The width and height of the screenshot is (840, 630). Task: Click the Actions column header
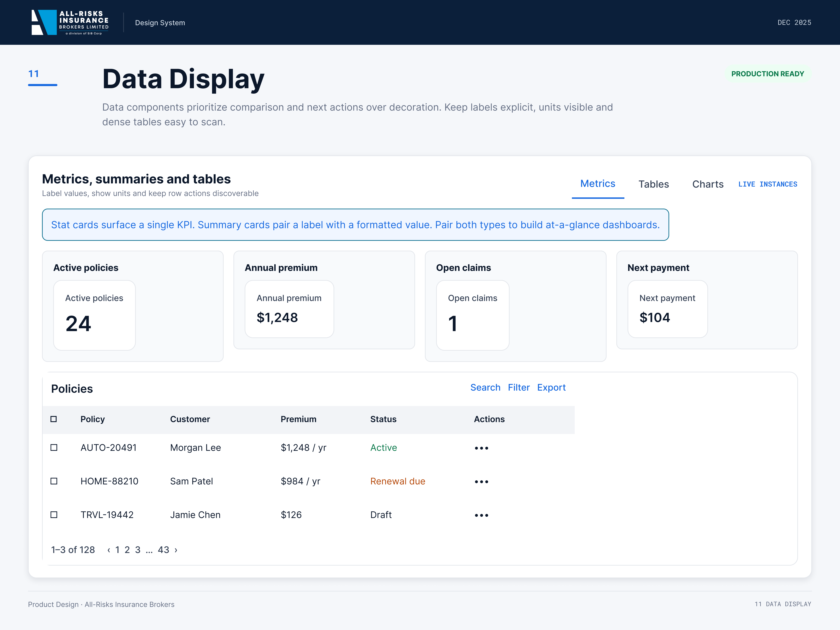coord(489,419)
